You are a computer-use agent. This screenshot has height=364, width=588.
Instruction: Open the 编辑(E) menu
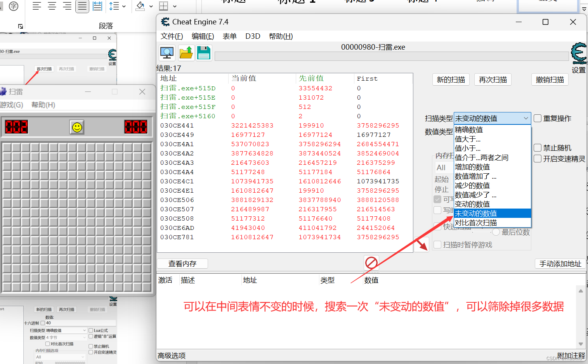click(x=203, y=36)
